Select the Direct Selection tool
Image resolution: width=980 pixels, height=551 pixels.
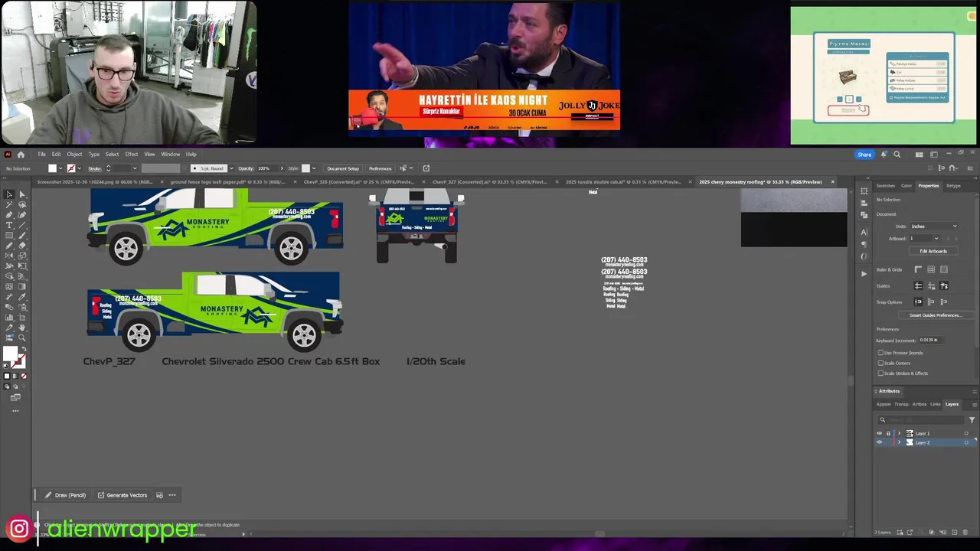click(21, 194)
